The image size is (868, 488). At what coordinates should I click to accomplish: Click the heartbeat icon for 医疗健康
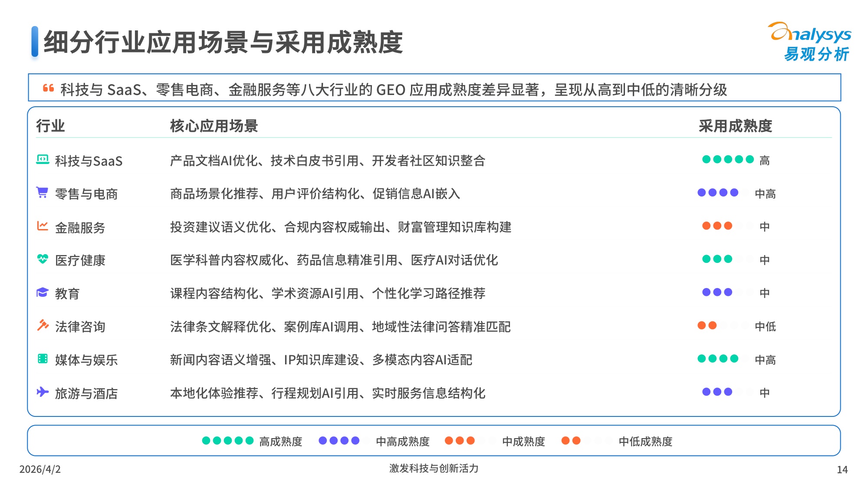(43, 259)
